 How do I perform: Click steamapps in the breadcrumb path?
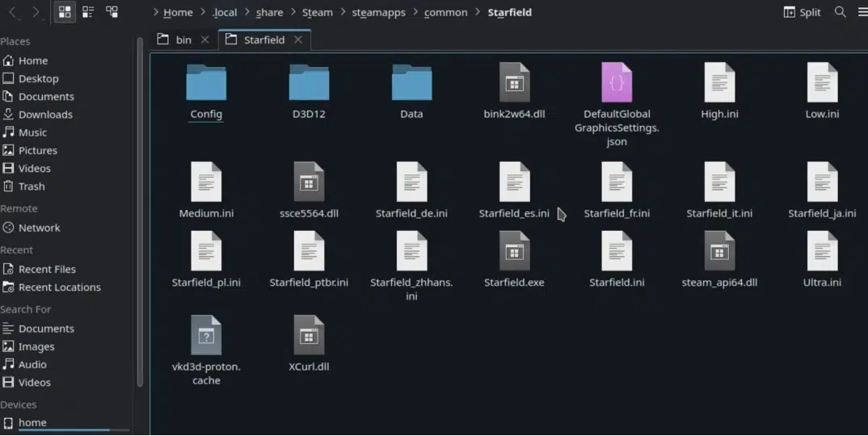[x=379, y=12]
